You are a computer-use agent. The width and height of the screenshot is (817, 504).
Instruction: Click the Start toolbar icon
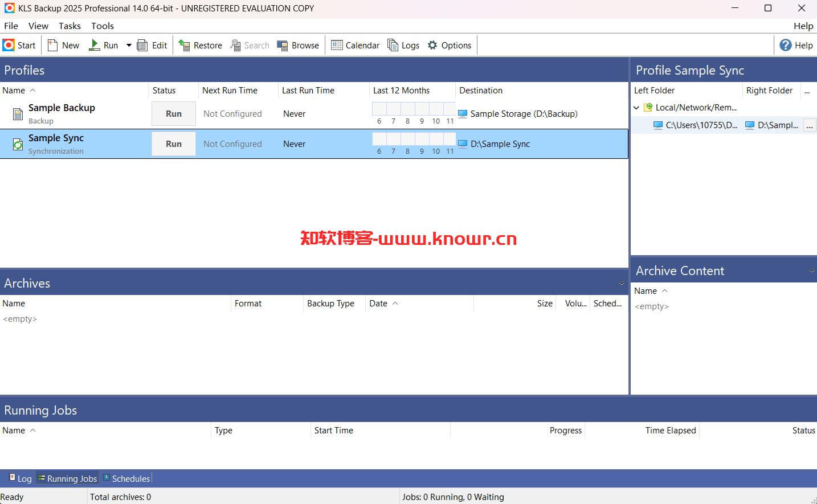[9, 45]
